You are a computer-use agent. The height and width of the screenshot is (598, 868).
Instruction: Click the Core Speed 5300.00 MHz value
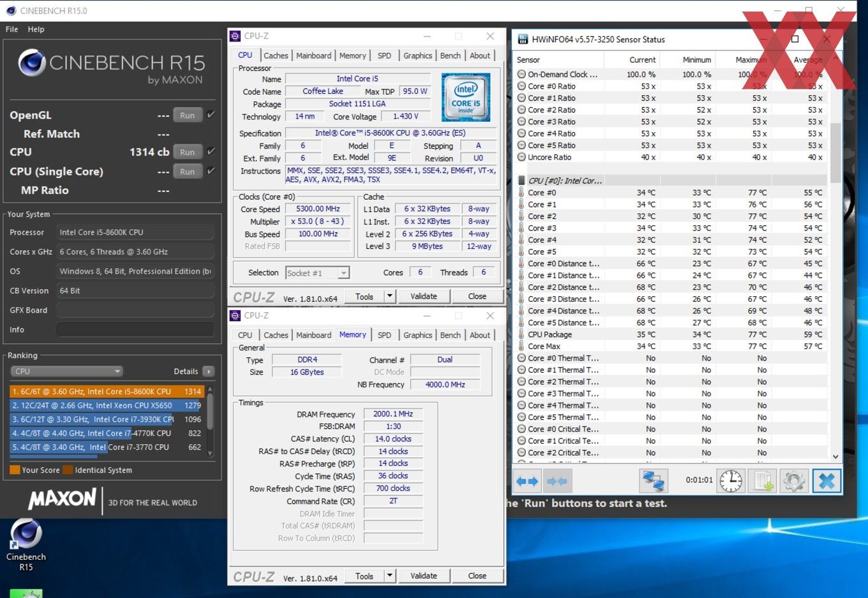pyautogui.click(x=318, y=209)
